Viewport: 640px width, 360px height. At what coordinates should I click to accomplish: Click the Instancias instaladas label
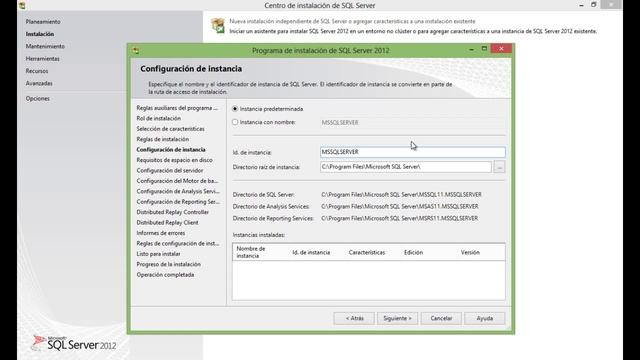(259, 235)
